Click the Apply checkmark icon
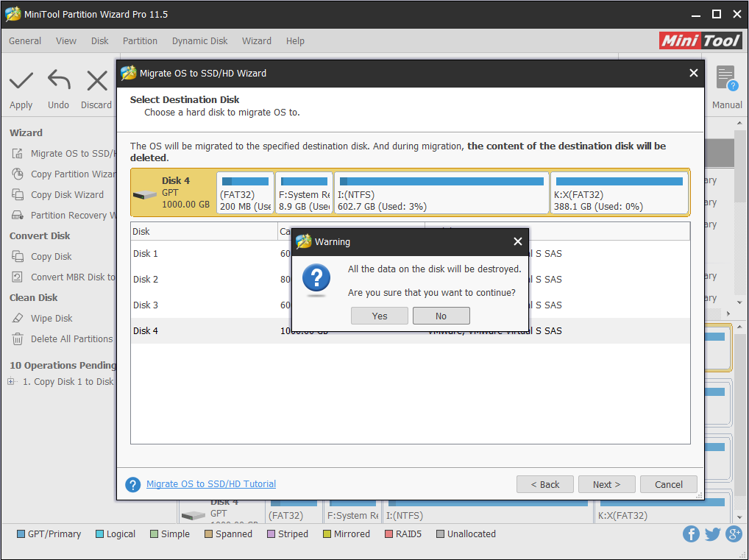 [21, 80]
